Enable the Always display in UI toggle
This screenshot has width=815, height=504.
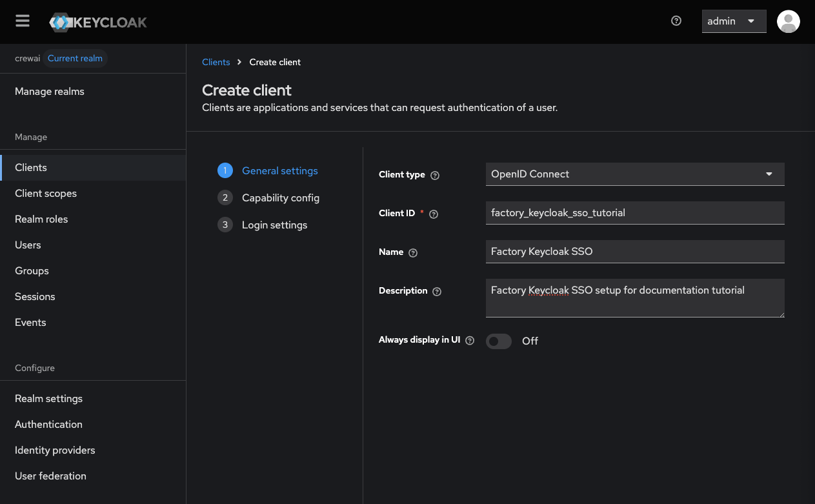coord(498,341)
